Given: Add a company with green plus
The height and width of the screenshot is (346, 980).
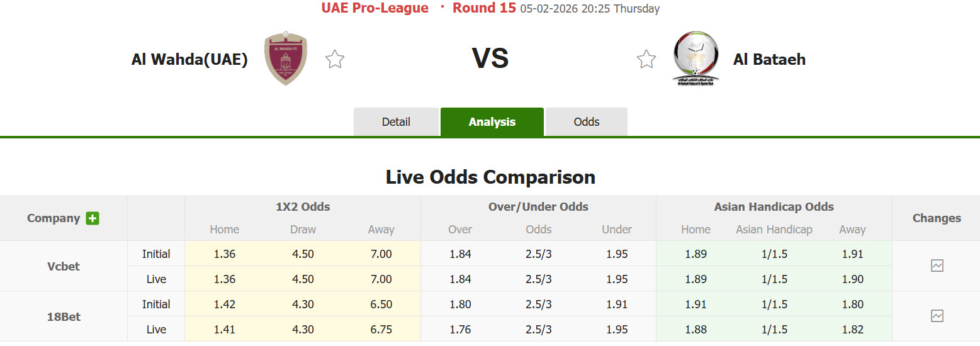Looking at the screenshot, I should [93, 218].
